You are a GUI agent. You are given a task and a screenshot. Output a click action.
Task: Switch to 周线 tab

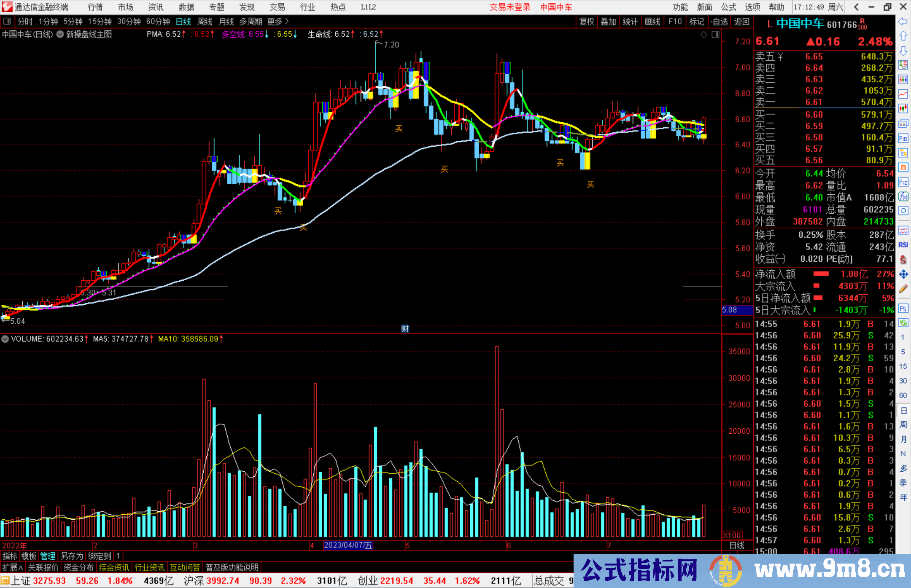click(x=205, y=21)
